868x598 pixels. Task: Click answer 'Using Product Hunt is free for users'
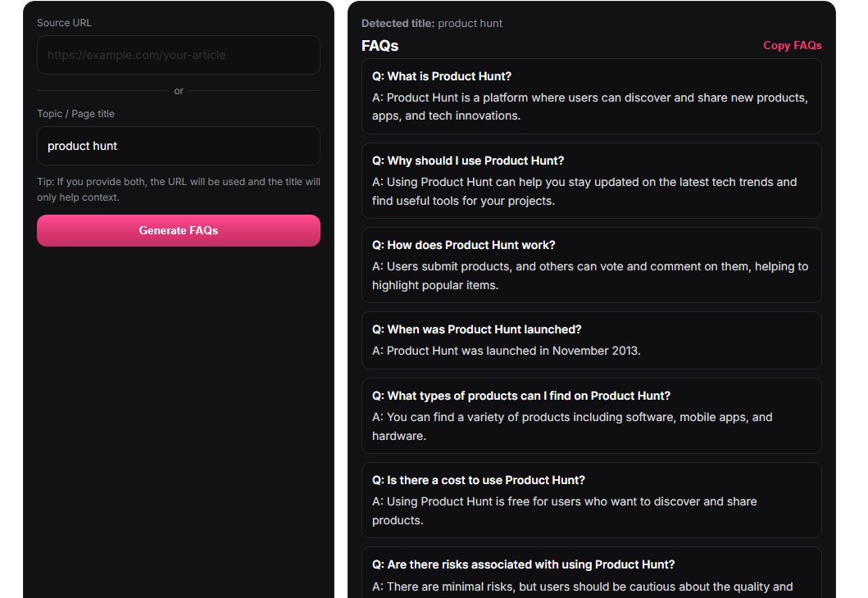tap(565, 510)
